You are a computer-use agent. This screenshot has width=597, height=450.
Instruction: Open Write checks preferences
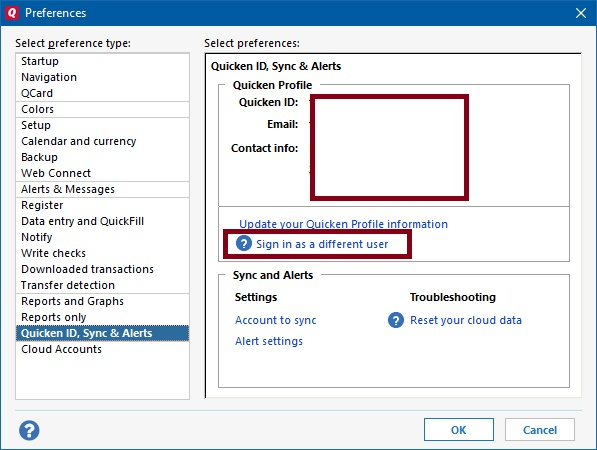tap(102, 253)
